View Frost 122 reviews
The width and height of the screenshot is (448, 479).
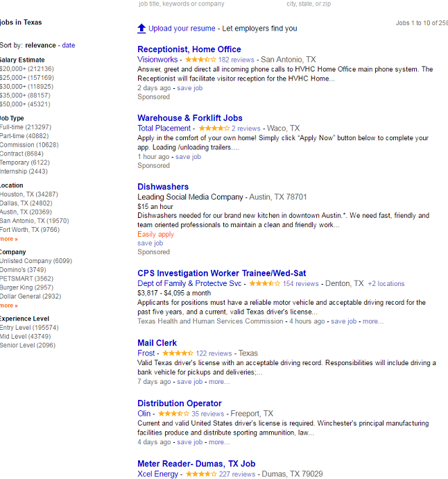point(214,353)
